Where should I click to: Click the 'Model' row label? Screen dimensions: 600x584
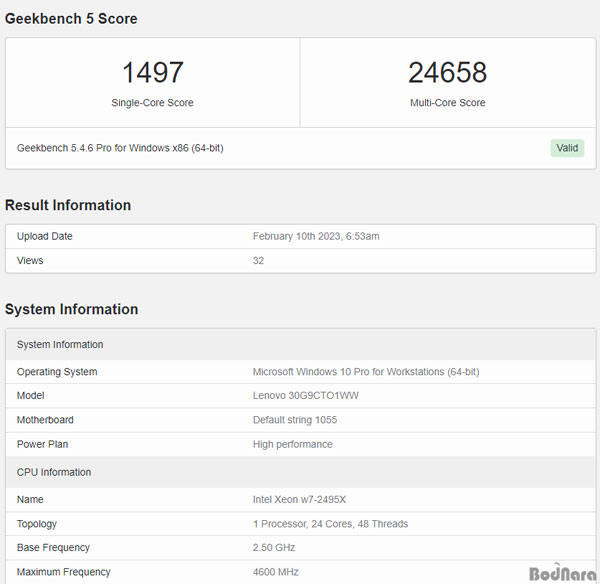(31, 396)
